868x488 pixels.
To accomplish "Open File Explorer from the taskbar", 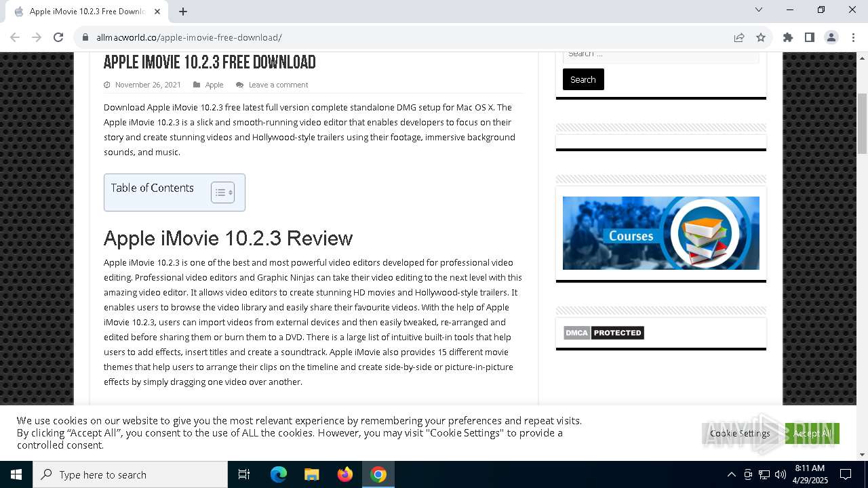I will tap(312, 474).
